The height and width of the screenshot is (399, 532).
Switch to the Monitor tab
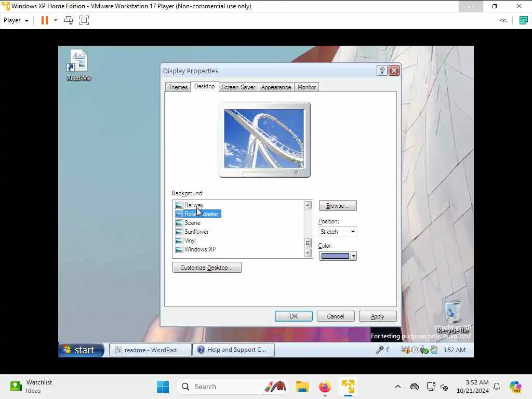307,87
